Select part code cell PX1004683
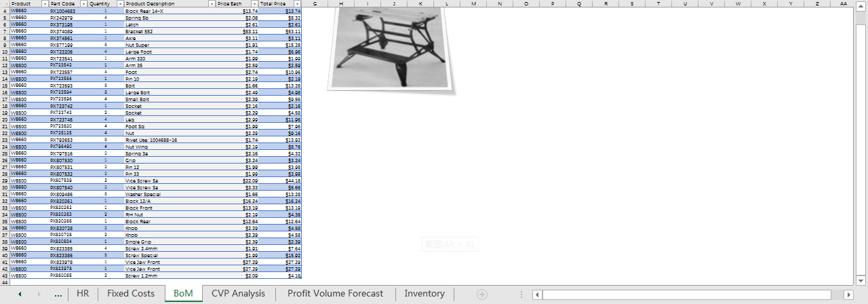868x304 pixels. [68, 12]
